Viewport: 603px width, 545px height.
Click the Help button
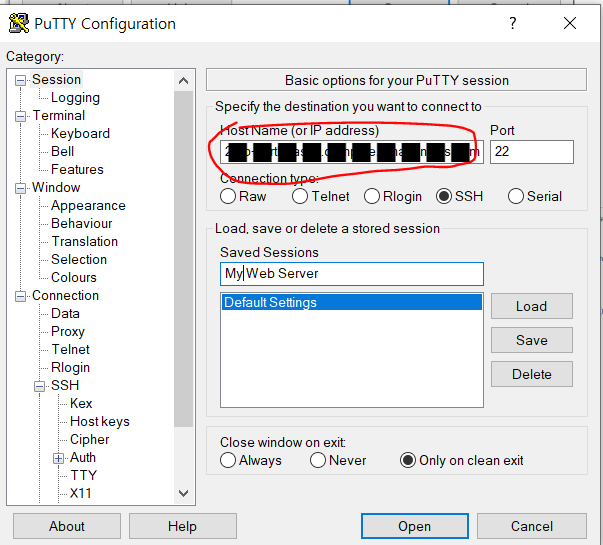pyautogui.click(x=183, y=526)
